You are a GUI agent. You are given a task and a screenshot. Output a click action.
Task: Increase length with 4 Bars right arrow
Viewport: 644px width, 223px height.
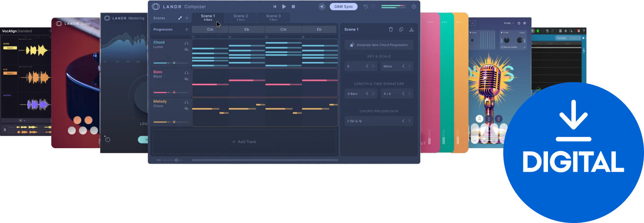pos(373,94)
